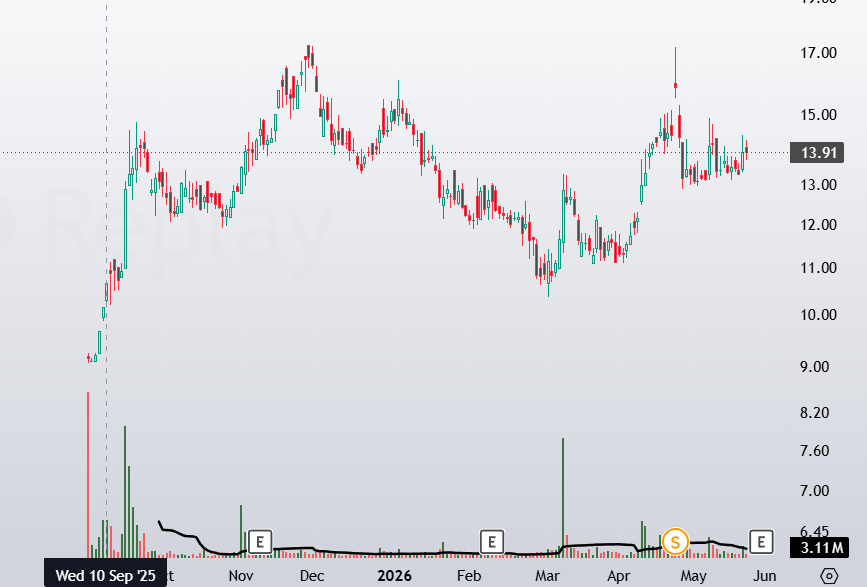Open chart settings hexagon icon in corner

click(829, 576)
